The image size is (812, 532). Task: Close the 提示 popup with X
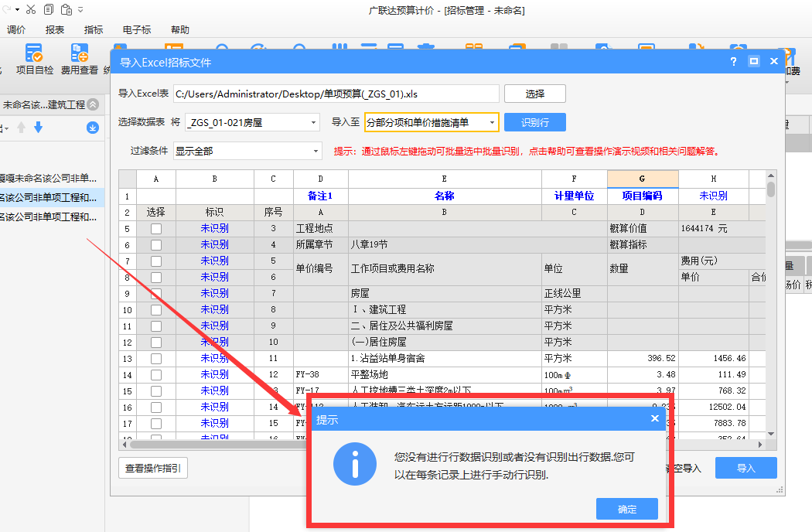pos(655,418)
